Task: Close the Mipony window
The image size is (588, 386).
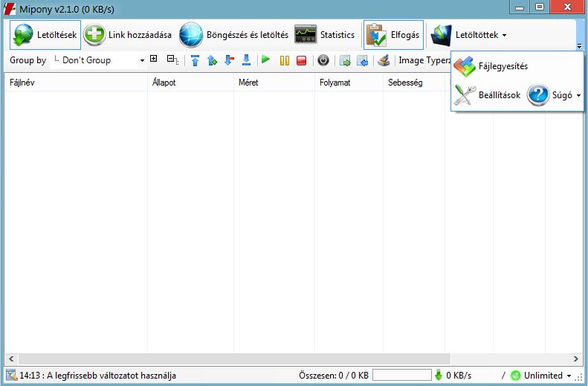Action: point(568,7)
